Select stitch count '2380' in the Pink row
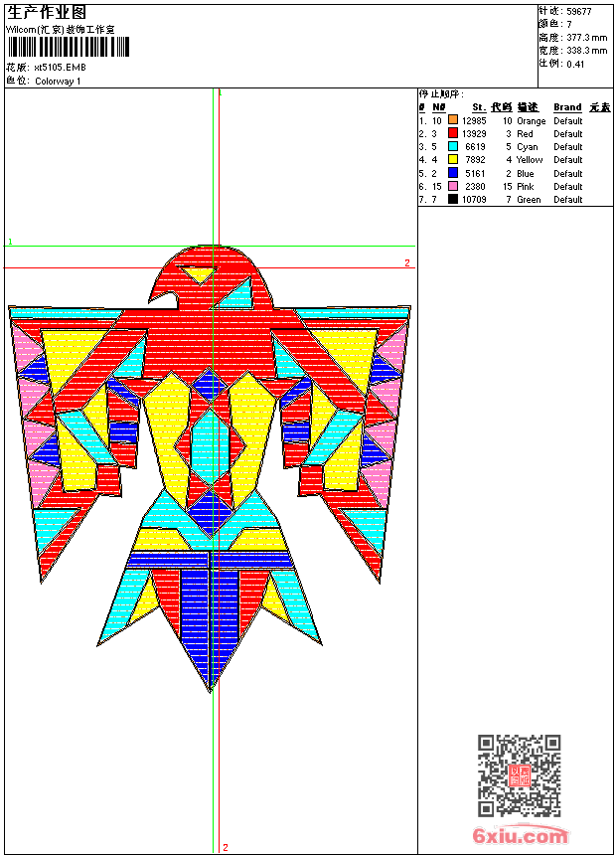 coord(475,187)
